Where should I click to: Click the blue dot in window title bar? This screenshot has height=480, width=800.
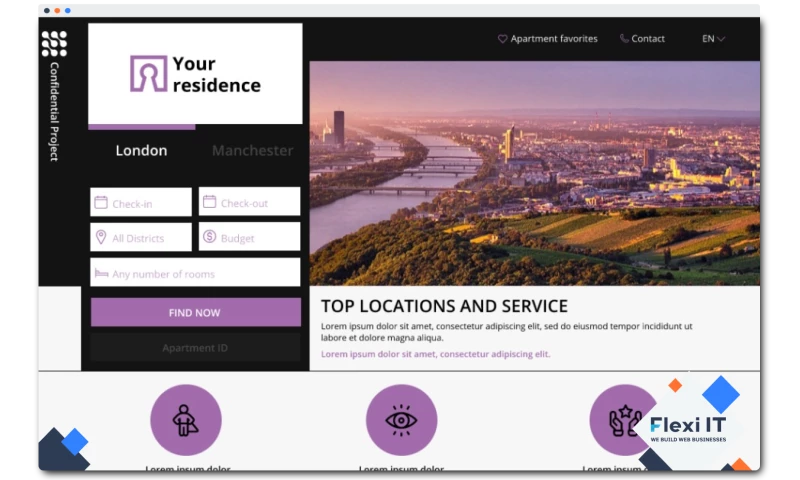(x=68, y=10)
